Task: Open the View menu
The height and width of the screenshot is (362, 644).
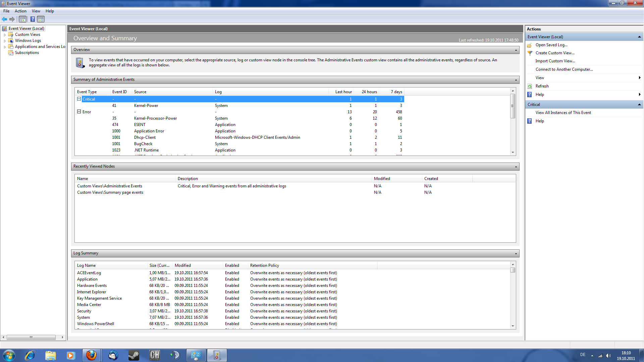Action: [x=36, y=11]
